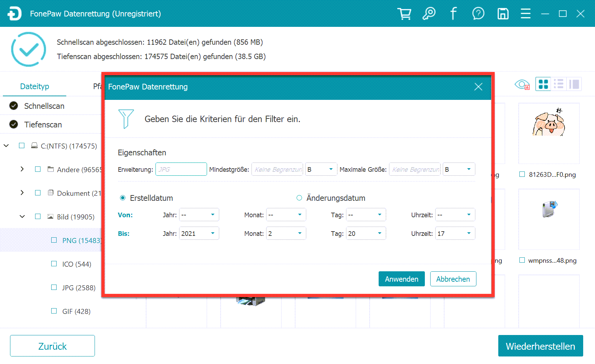Click the key registration icon

pyautogui.click(x=429, y=14)
